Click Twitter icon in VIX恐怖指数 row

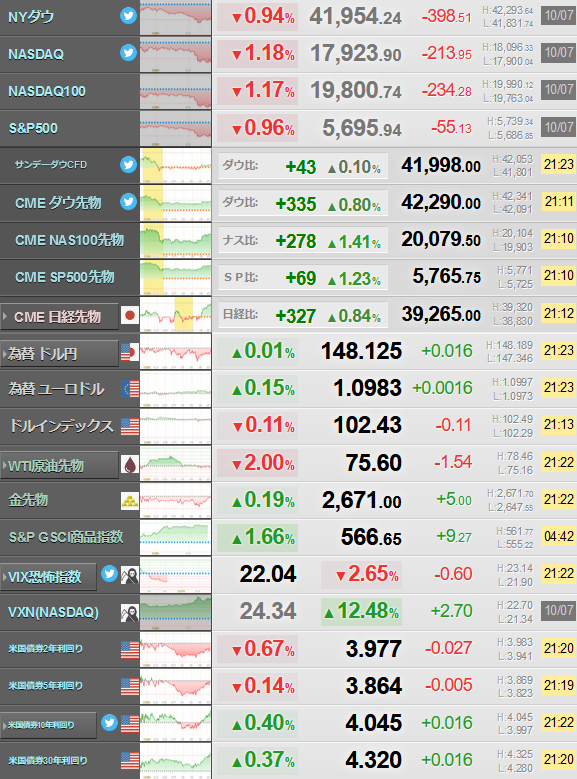pyautogui.click(x=109, y=574)
